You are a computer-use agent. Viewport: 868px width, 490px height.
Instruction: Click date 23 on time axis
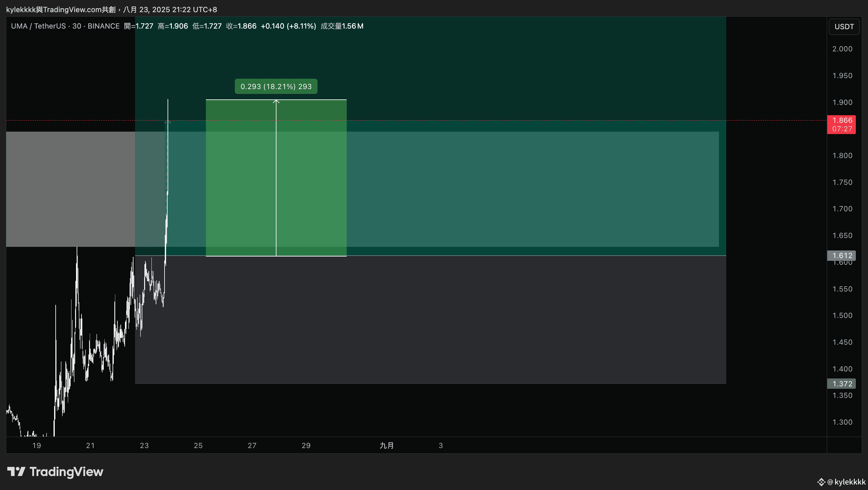[144, 446]
